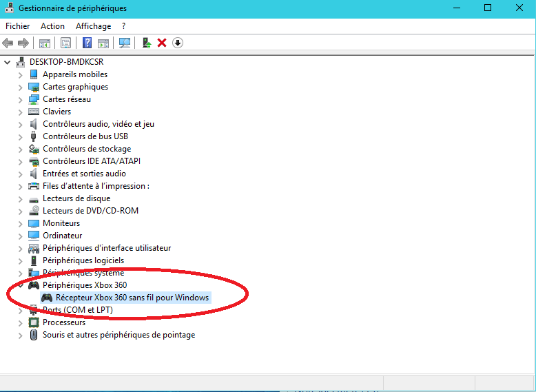Close the Gestionnaire de périphériques window
This screenshot has height=392, width=536.
(x=519, y=8)
